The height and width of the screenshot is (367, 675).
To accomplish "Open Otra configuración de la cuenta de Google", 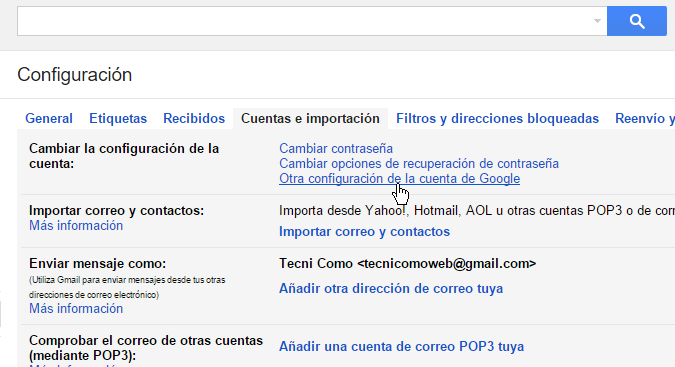I will [x=399, y=179].
